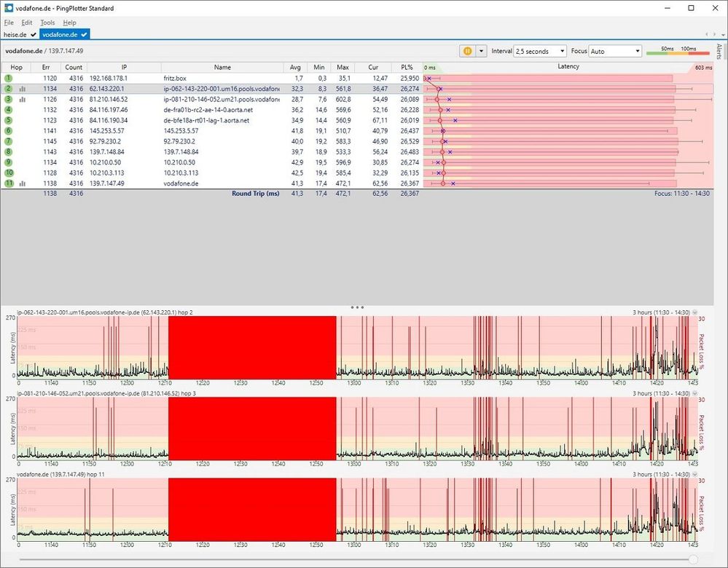Select IP 84.116.197.46 in the table

click(109, 110)
